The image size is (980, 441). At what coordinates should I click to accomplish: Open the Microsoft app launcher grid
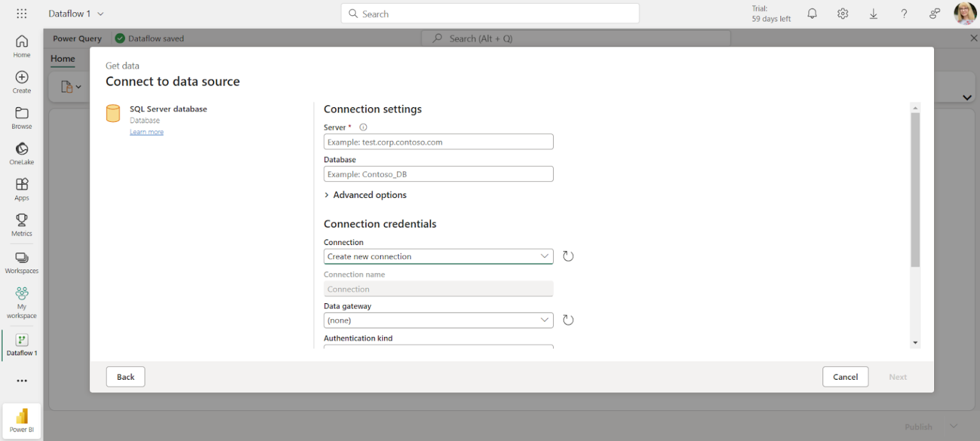[x=21, y=13]
